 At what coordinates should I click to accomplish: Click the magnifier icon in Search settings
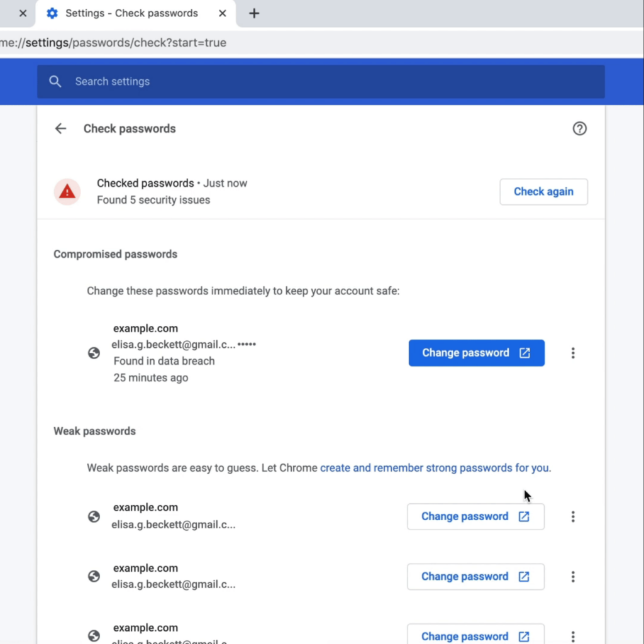point(55,81)
